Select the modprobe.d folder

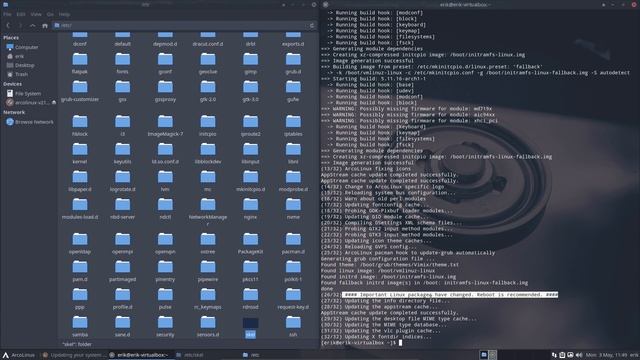point(293,181)
